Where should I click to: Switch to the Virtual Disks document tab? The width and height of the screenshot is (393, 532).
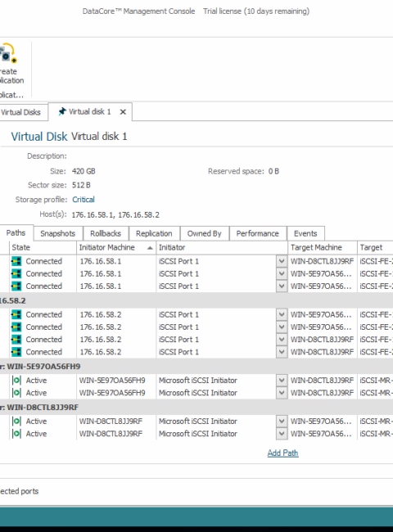pos(21,112)
